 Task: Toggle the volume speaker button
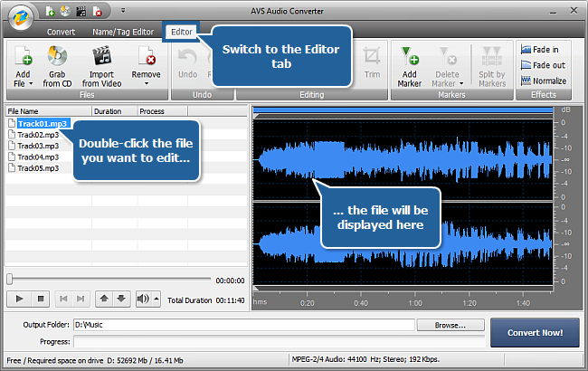click(143, 299)
